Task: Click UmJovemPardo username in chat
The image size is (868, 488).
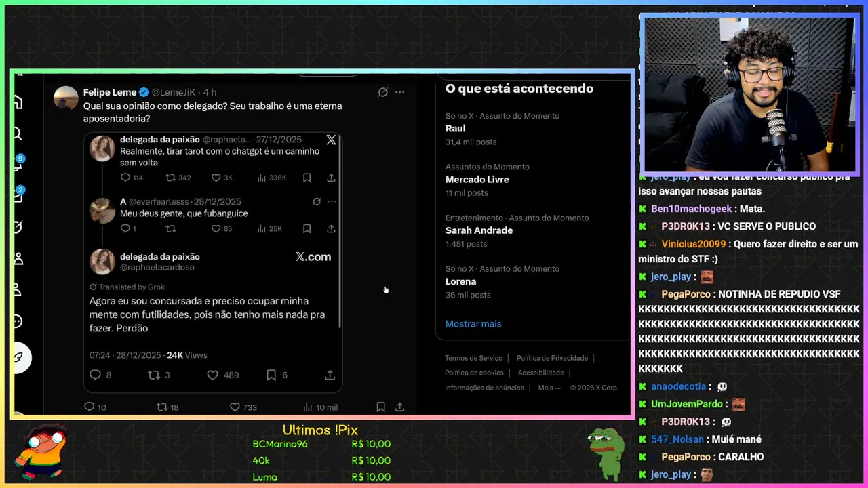Action: (x=687, y=404)
